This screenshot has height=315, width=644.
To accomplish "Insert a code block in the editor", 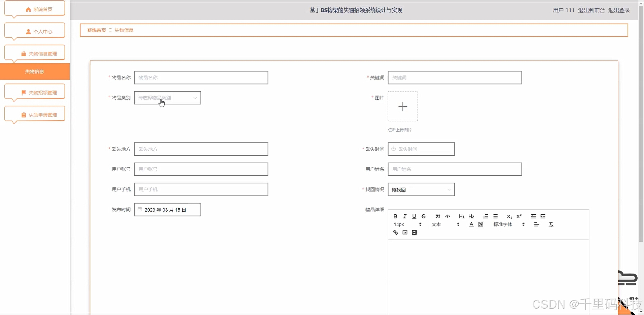I will [x=448, y=216].
